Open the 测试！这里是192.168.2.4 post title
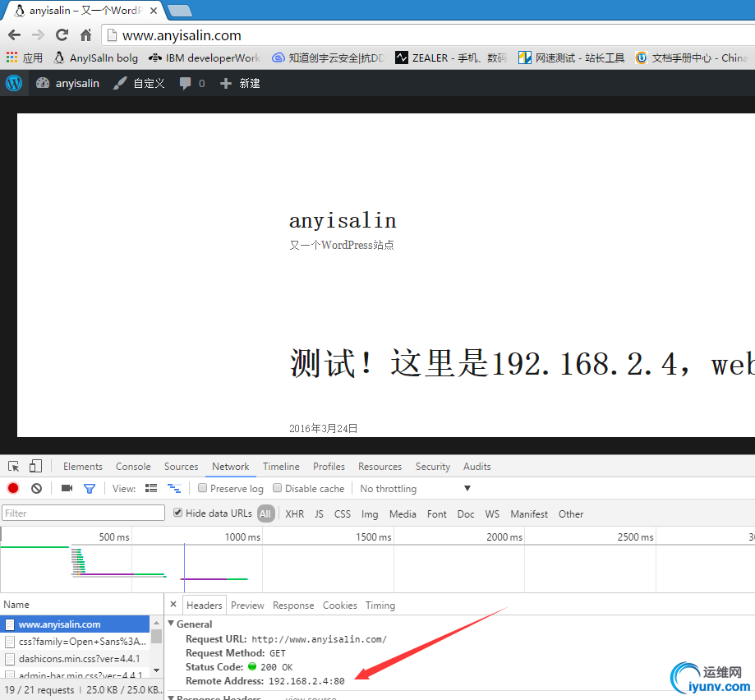This screenshot has height=700, width=755. [522, 363]
